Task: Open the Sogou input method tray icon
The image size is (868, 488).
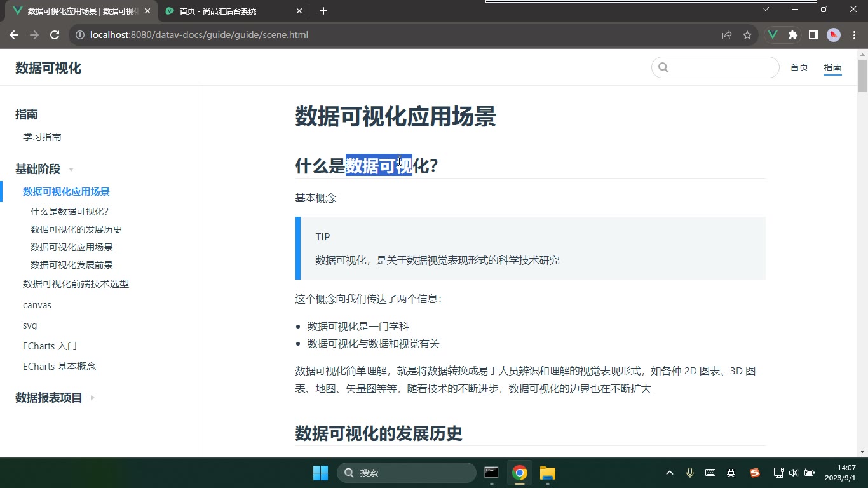Action: pos(755,473)
